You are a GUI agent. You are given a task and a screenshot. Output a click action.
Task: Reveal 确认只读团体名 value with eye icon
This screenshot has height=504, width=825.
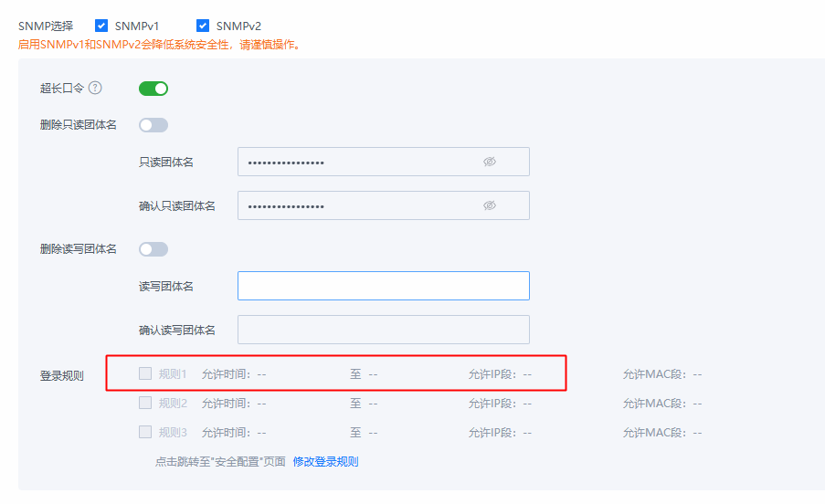click(490, 205)
